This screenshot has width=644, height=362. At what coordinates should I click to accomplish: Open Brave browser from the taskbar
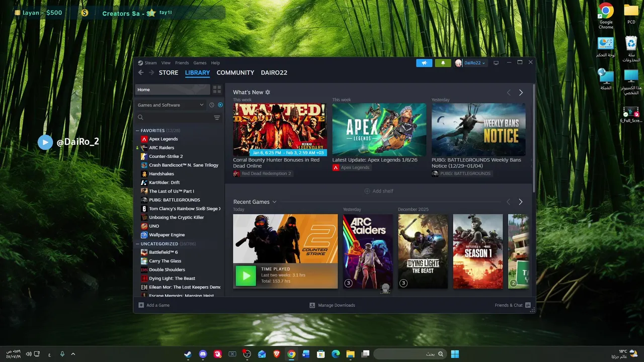[x=276, y=354]
